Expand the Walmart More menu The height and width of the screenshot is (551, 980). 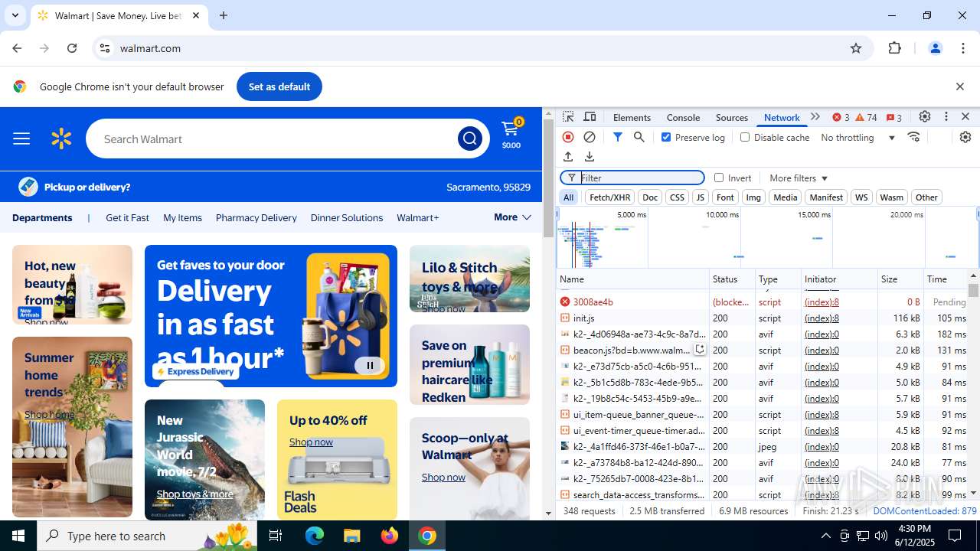pyautogui.click(x=512, y=217)
